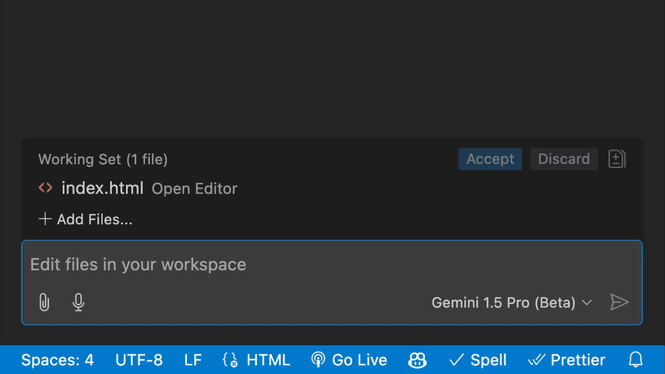Toggle the Spell checker in status bar

[478, 360]
